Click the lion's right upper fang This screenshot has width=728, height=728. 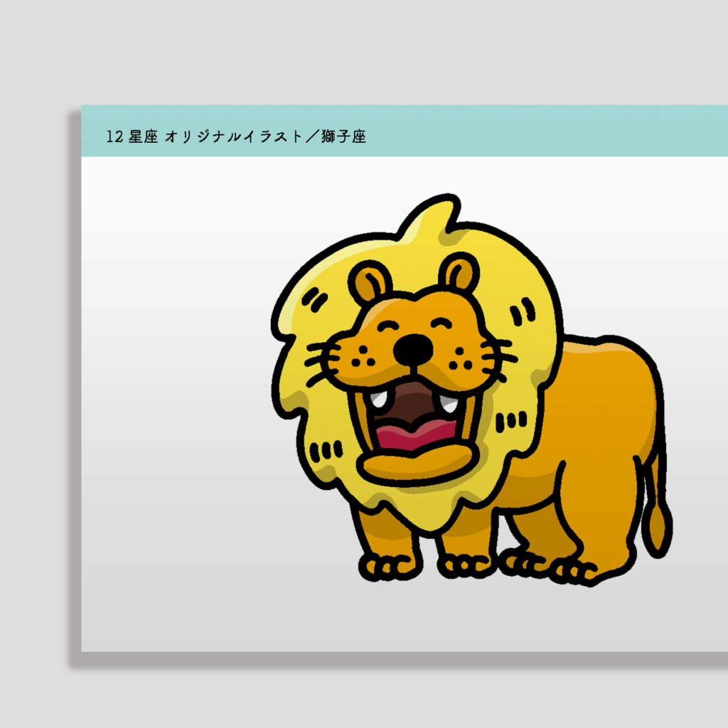447,402
